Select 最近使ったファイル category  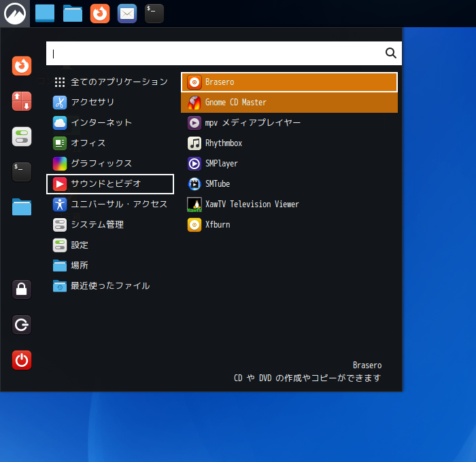pos(110,286)
